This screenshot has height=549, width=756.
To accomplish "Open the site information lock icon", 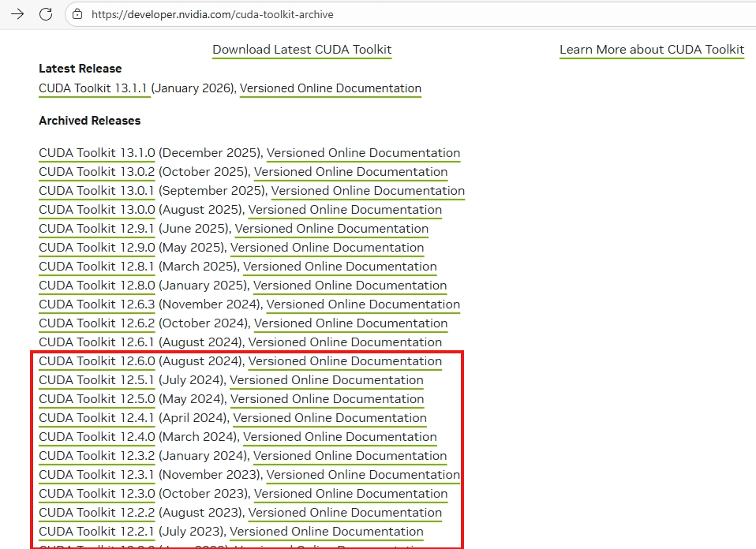I will pyautogui.click(x=77, y=14).
